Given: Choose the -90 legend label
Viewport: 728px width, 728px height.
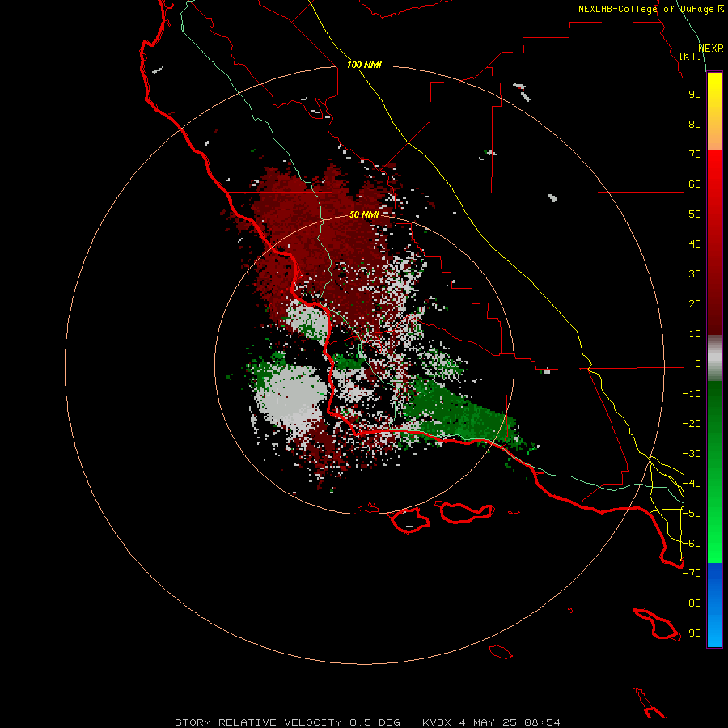Looking at the screenshot, I should [692, 633].
